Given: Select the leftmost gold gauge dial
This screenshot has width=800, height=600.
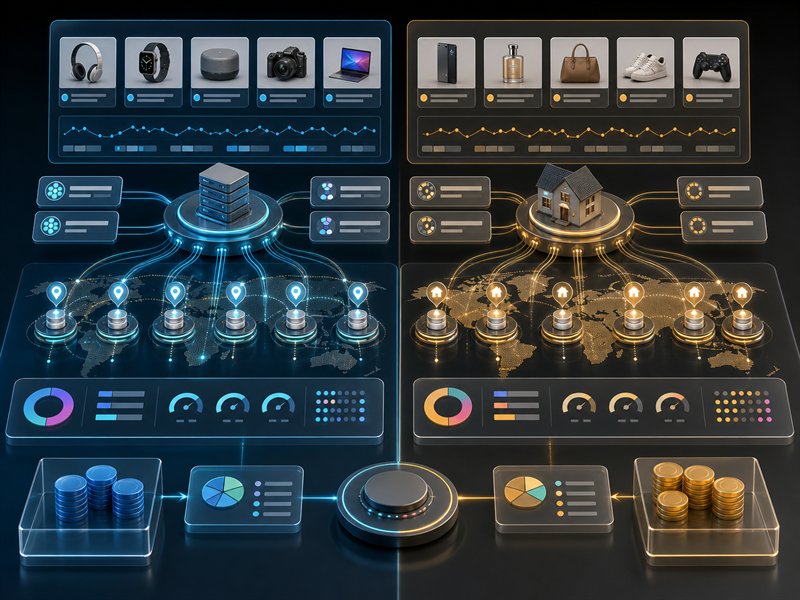Looking at the screenshot, I should pyautogui.click(x=579, y=403).
